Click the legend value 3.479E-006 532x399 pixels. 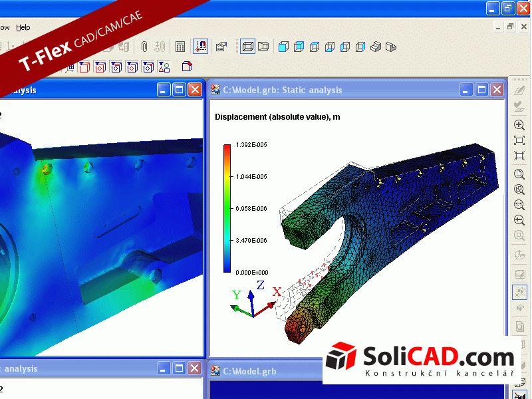[251, 241]
